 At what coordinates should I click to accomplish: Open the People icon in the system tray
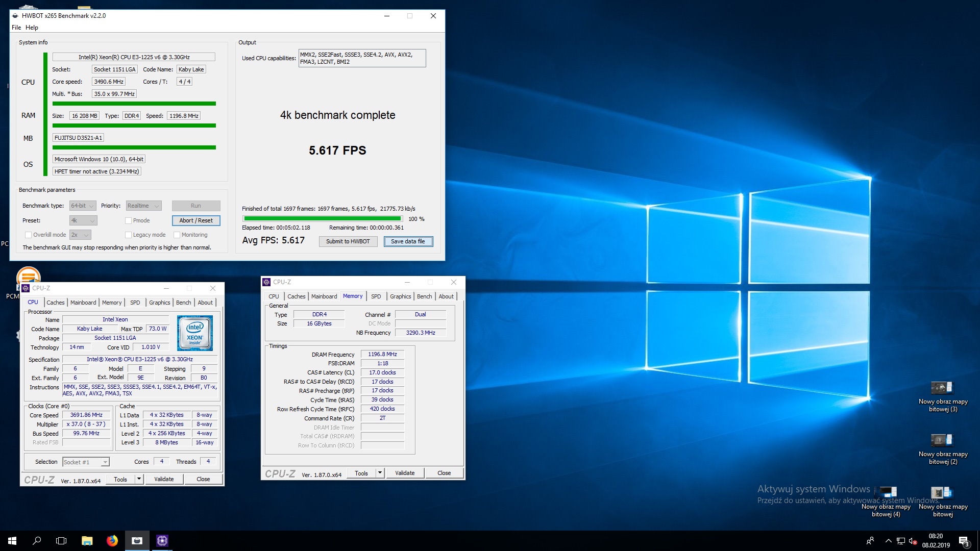tap(870, 541)
